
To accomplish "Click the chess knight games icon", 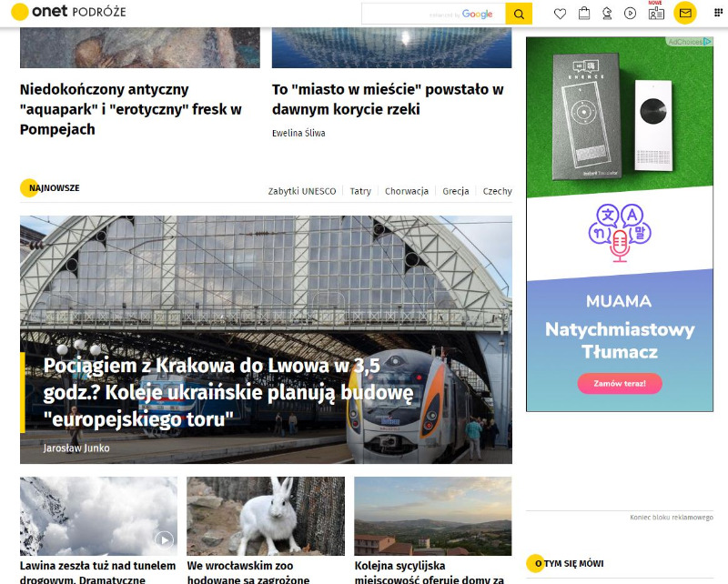I will pyautogui.click(x=607, y=14).
